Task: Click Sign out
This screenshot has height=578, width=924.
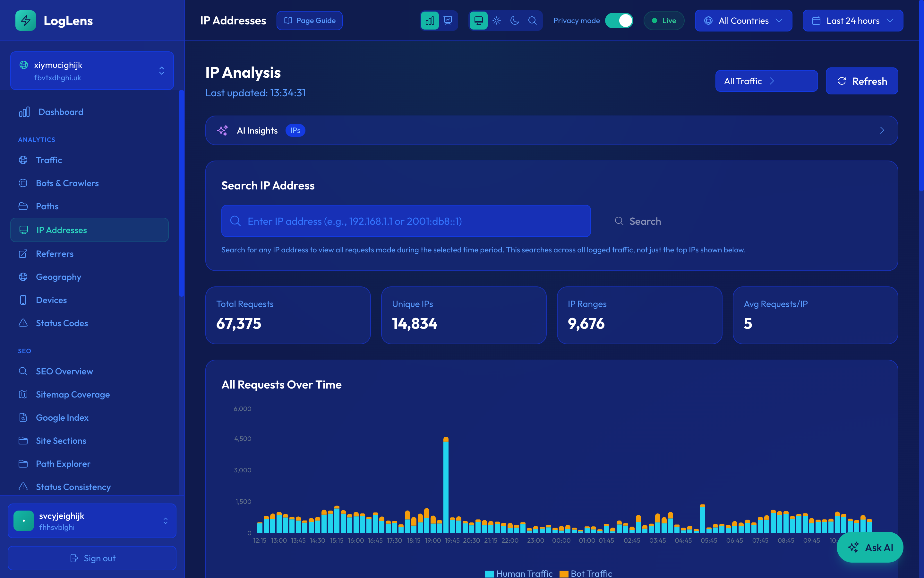Action: (92, 558)
